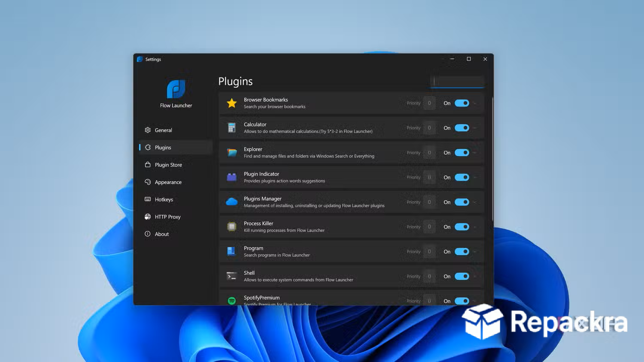The width and height of the screenshot is (644, 362).
Task: Turn off the Explorer plugin toggle
Action: tap(462, 153)
